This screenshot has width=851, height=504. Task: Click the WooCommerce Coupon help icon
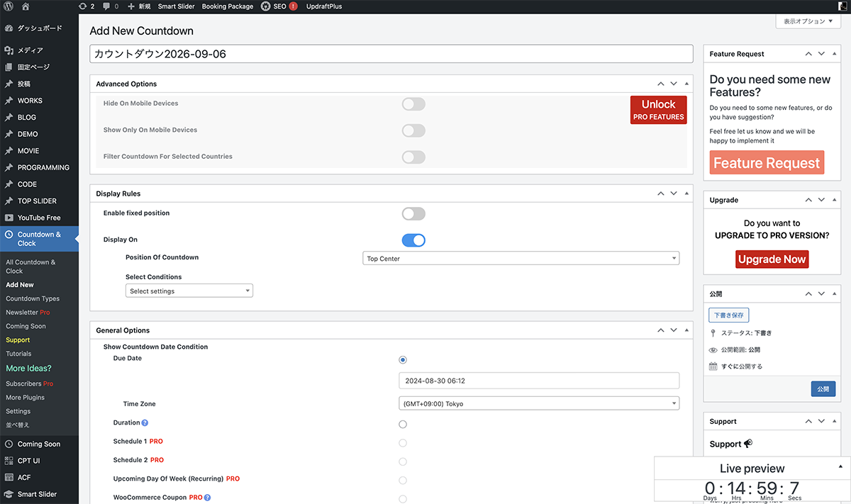tap(207, 498)
